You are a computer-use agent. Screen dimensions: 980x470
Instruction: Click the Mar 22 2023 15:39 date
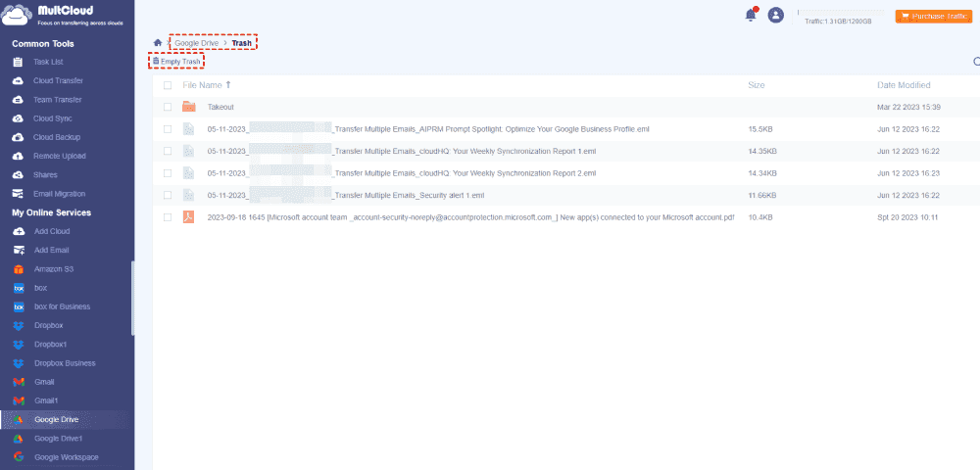coord(908,108)
